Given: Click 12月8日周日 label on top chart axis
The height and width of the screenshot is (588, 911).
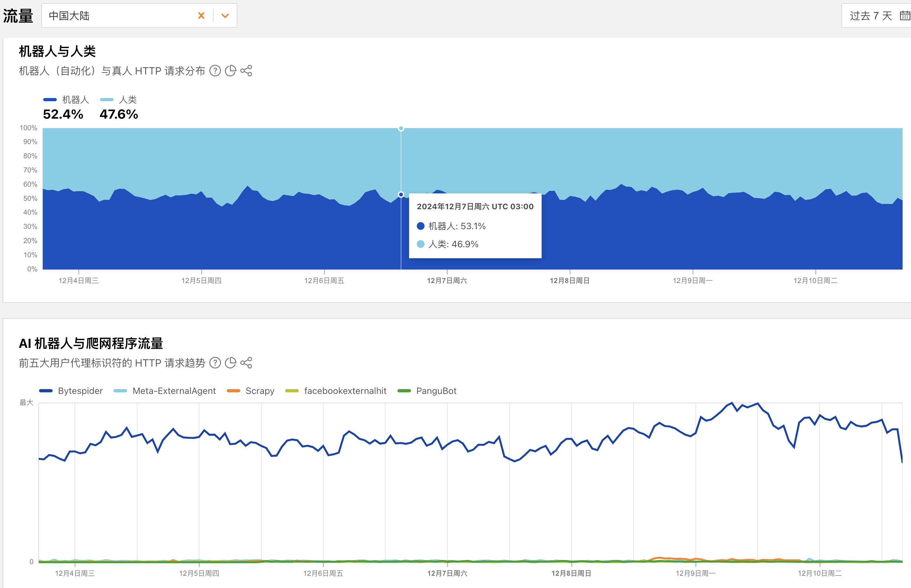Looking at the screenshot, I should [x=570, y=281].
